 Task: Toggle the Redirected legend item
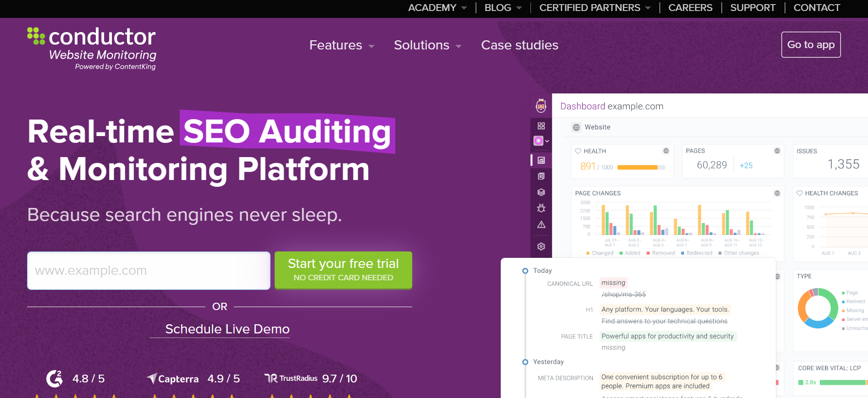(x=697, y=253)
